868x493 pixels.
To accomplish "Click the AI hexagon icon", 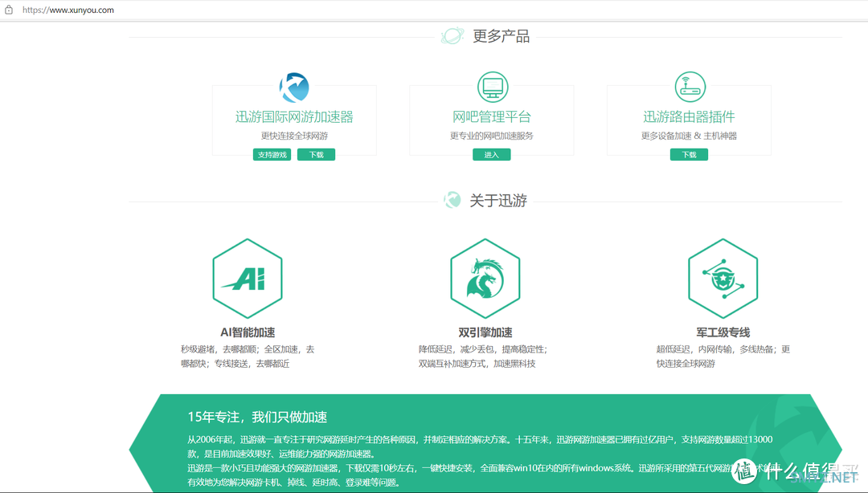I will click(x=248, y=279).
